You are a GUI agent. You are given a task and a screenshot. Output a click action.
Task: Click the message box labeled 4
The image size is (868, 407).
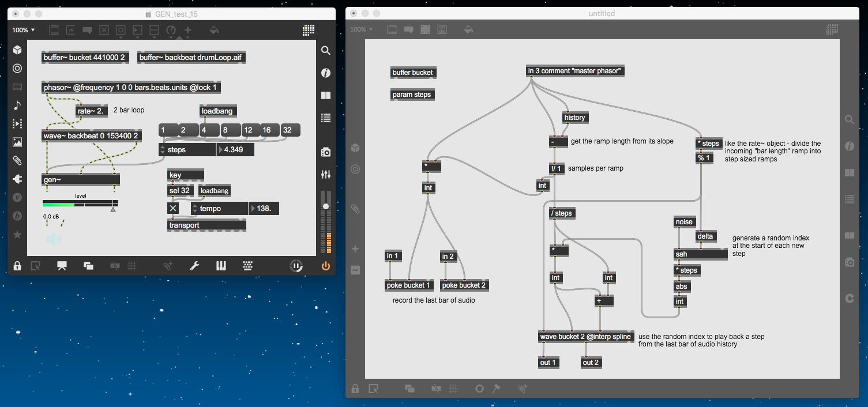click(x=208, y=130)
